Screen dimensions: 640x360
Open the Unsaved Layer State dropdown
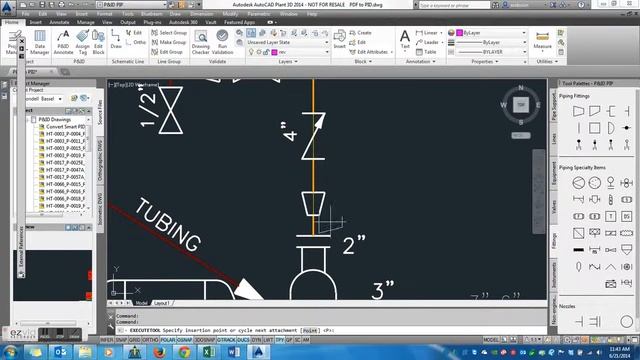pyautogui.click(x=287, y=42)
